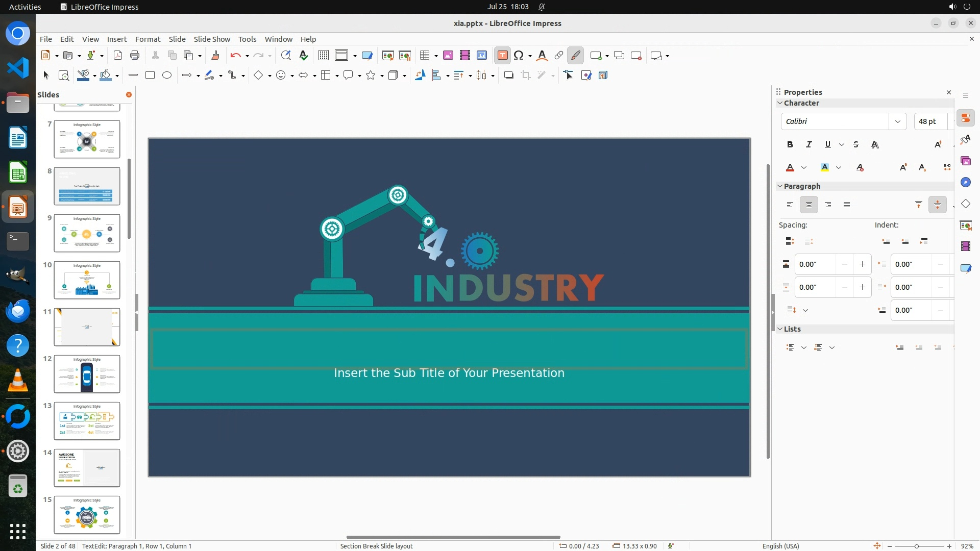The width and height of the screenshot is (980, 551).
Task: Click the Insert Text Box icon
Action: (502, 56)
